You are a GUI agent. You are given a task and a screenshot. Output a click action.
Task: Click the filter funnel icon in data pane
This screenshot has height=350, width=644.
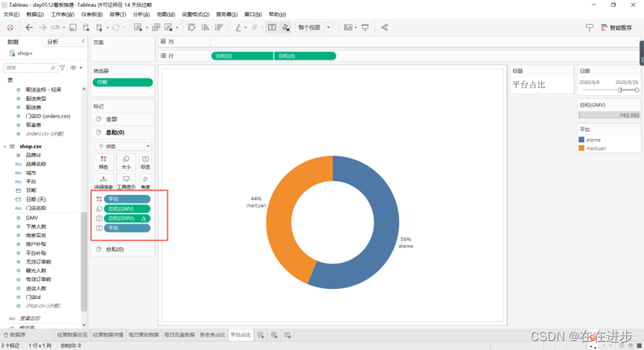(63, 68)
